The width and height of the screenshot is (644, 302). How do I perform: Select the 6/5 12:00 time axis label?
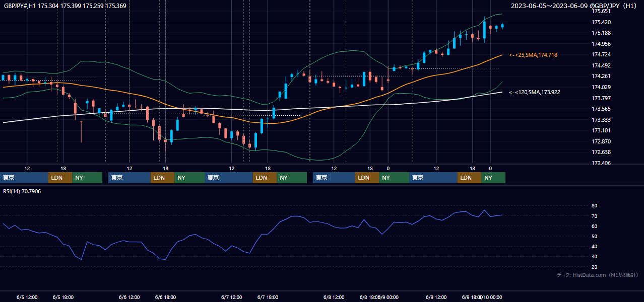point(27,297)
